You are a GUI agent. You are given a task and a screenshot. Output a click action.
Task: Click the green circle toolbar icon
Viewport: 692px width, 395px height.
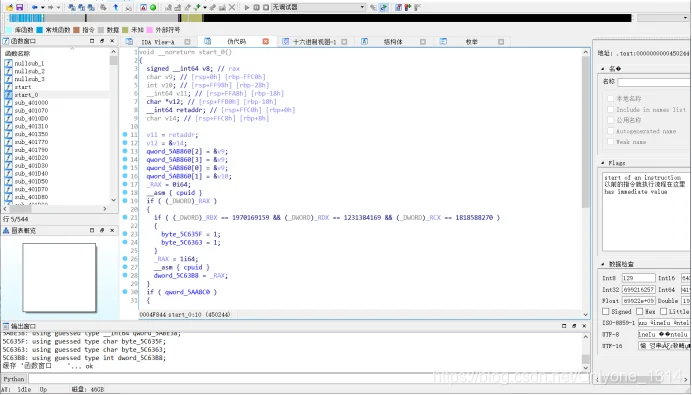pyautogui.click(x=153, y=8)
